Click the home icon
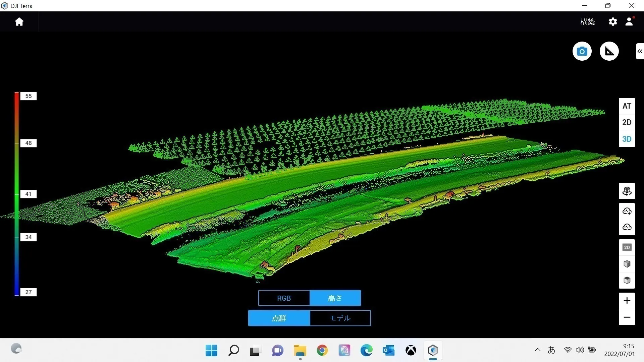The image size is (644, 362). coord(19,22)
